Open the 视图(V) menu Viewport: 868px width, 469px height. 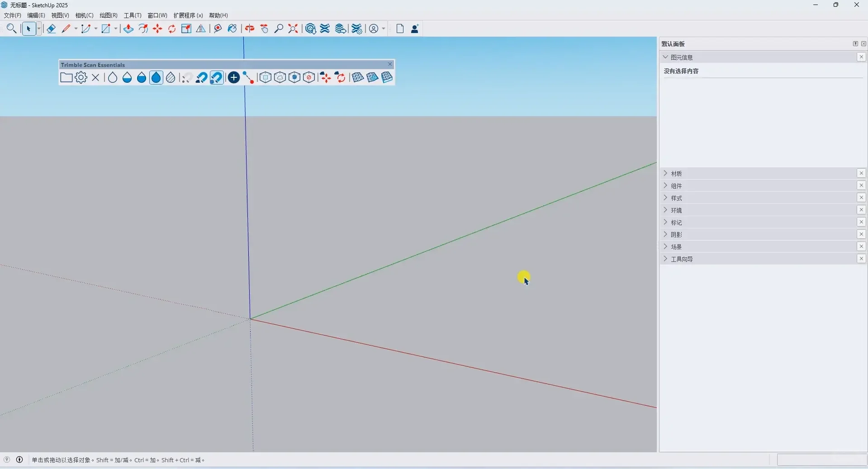[60, 15]
